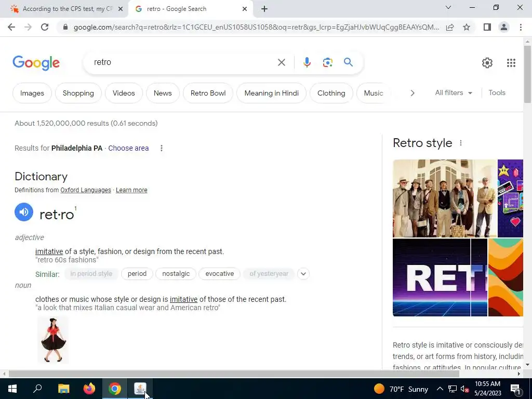The height and width of the screenshot is (399, 532).
Task: Click the Choose area link
Action: (128, 148)
